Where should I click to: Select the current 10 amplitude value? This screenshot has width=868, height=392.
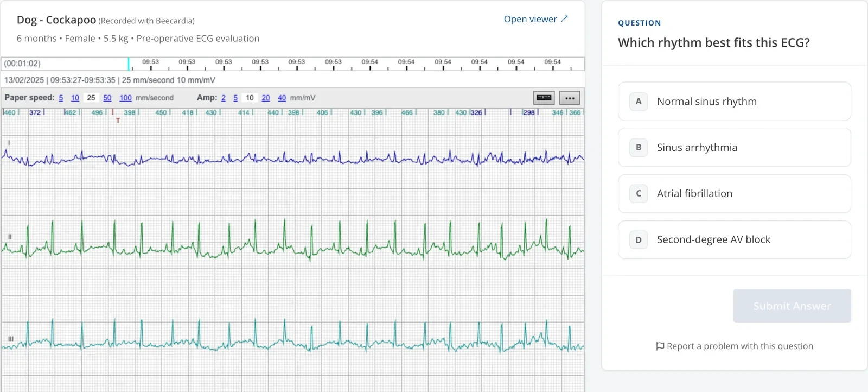pyautogui.click(x=250, y=98)
